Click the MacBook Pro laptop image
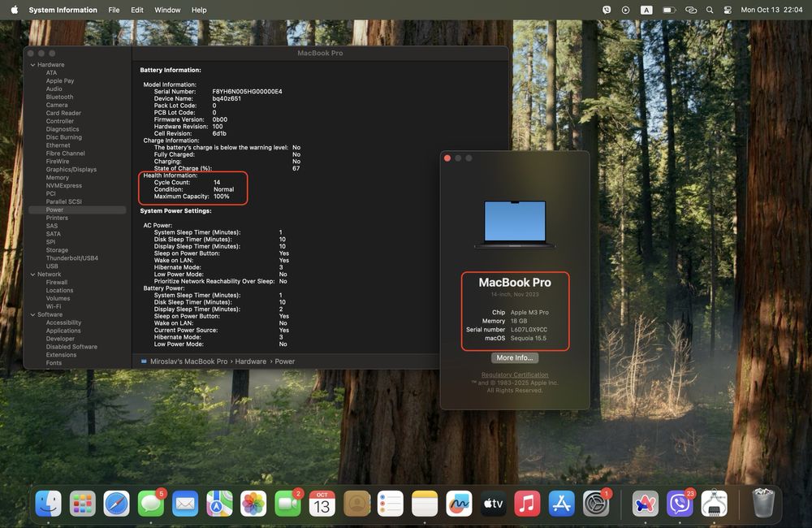Viewport: 812px width, 528px height. pos(514,224)
